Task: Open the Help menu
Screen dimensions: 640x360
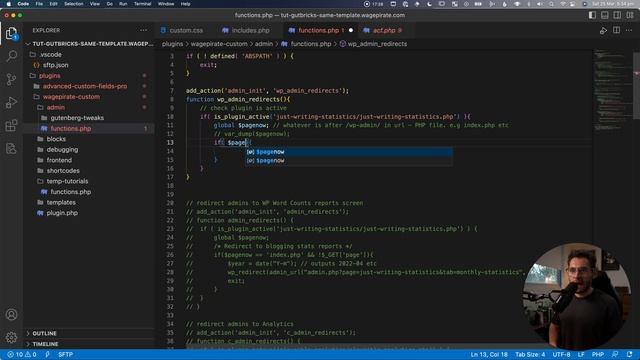Action: (x=185, y=4)
